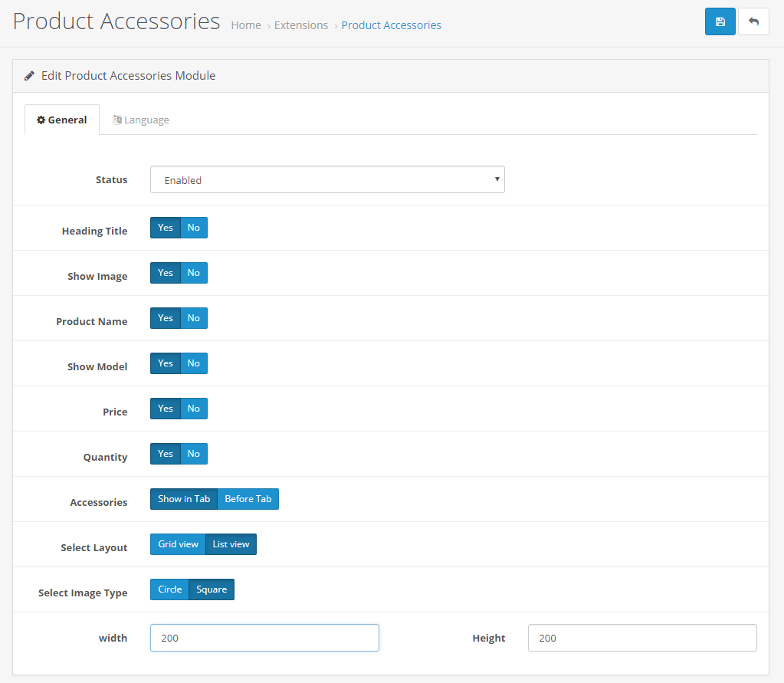784x683 pixels.
Task: Go to Extensions breadcrumb link
Action: tap(300, 25)
